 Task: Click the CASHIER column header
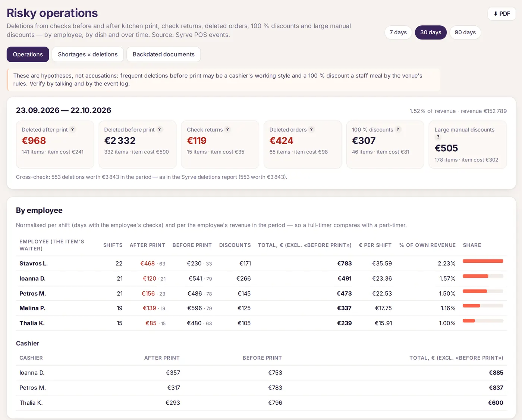click(31, 358)
